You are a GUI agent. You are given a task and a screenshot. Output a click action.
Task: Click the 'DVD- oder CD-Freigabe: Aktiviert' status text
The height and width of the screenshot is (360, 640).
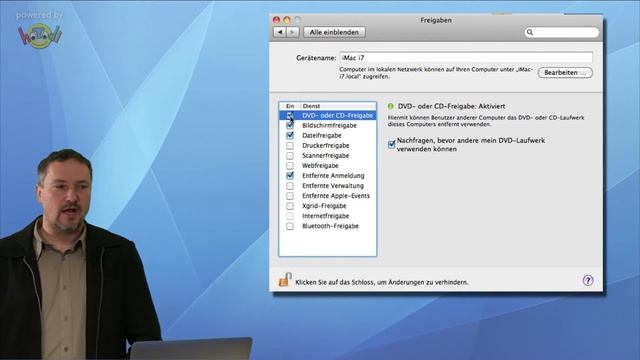pyautogui.click(x=451, y=106)
